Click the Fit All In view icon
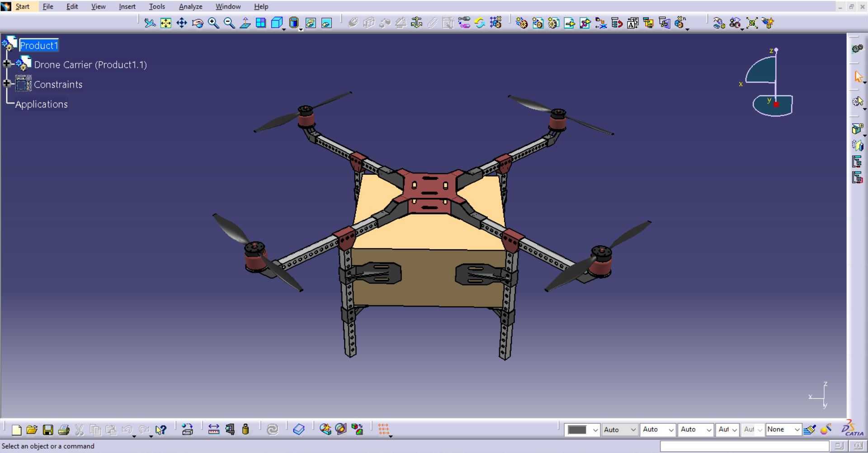 click(166, 23)
